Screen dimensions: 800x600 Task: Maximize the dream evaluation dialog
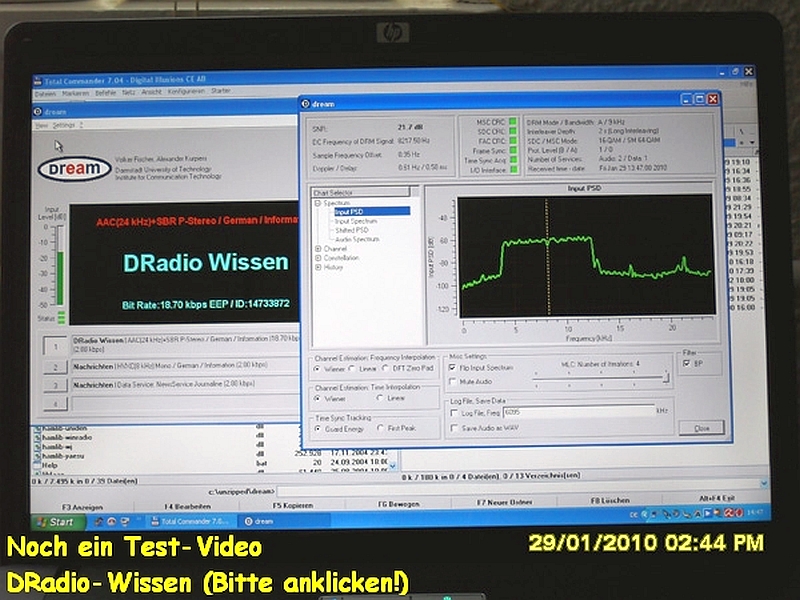(699, 99)
